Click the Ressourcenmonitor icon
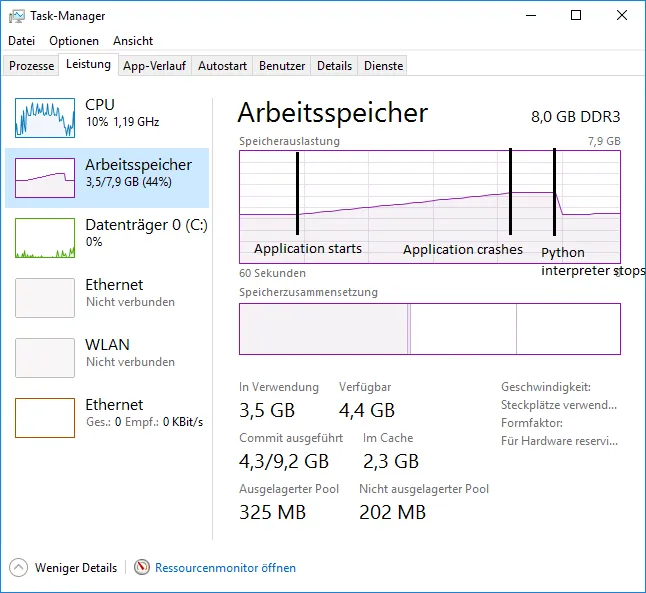The image size is (646, 593). 142,567
